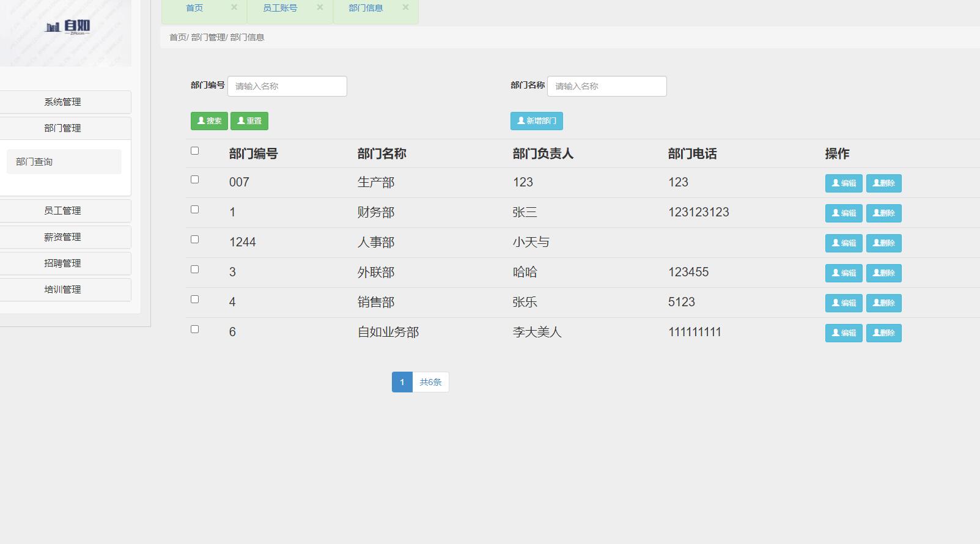
Task: Select phone number 123123123 cell
Action: tap(699, 213)
